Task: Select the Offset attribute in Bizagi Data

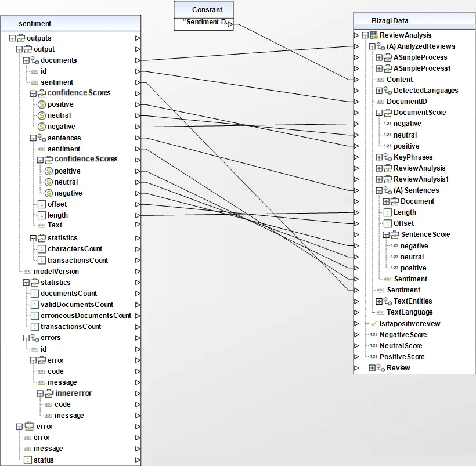Action: (403, 223)
